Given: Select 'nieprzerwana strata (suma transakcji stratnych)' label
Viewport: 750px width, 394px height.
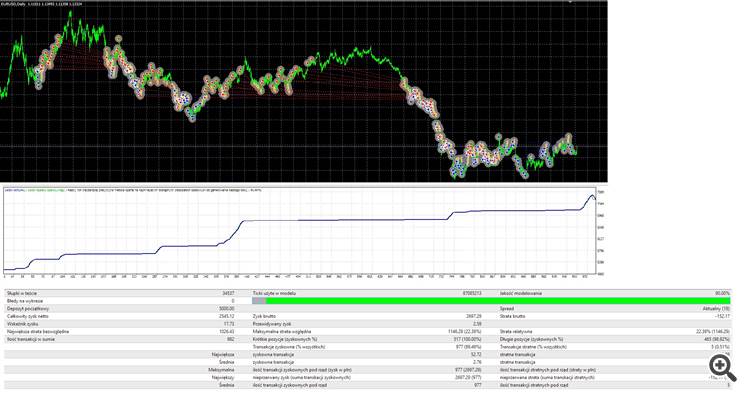Looking at the screenshot, I should click(x=547, y=377).
